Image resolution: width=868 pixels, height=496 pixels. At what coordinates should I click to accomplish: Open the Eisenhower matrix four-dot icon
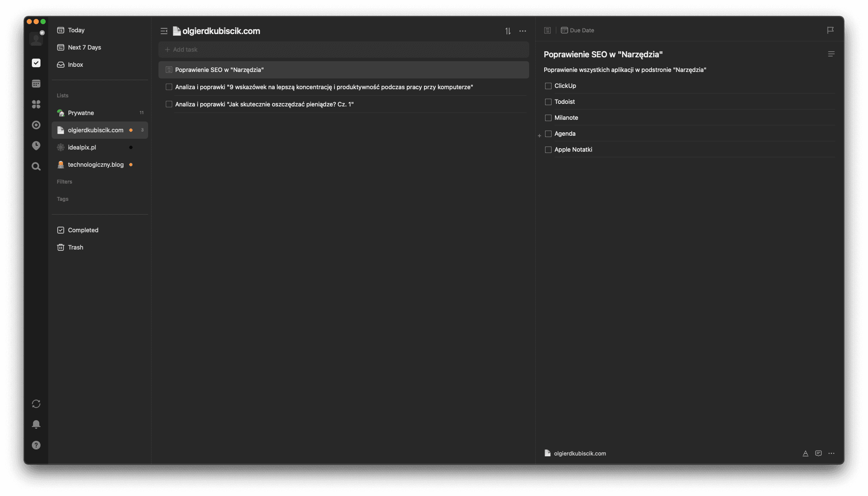36,104
